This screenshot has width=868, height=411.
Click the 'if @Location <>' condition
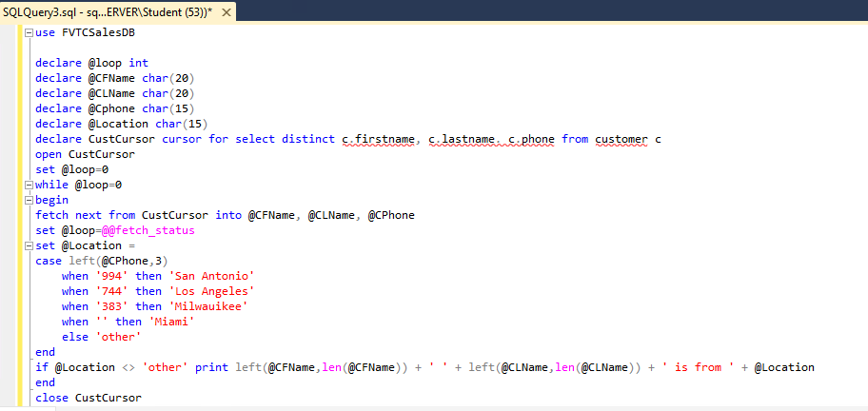pyautogui.click(x=86, y=367)
